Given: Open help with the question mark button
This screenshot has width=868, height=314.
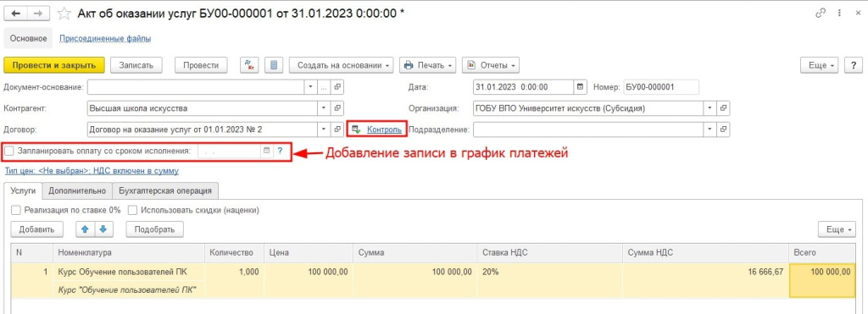Looking at the screenshot, I should click(853, 65).
